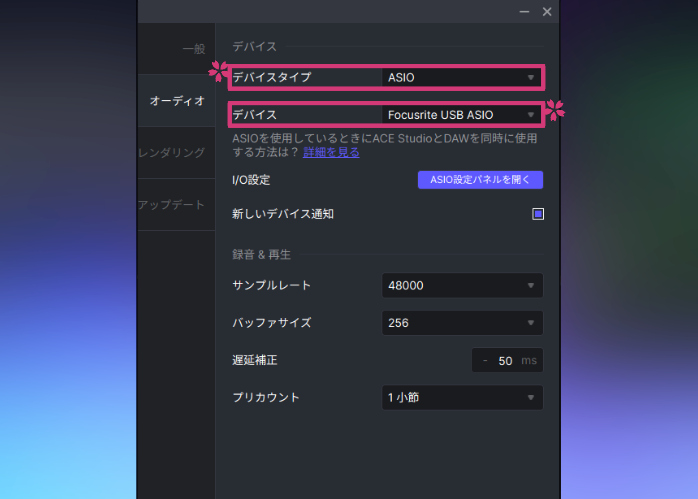Expand the デバイス dropdown showing Focusrite USB ASIO
The height and width of the screenshot is (499, 698).
pos(461,115)
